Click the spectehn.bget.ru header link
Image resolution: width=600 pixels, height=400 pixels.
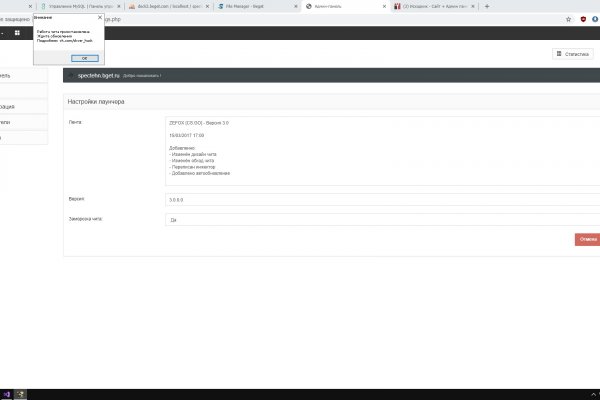pos(98,75)
